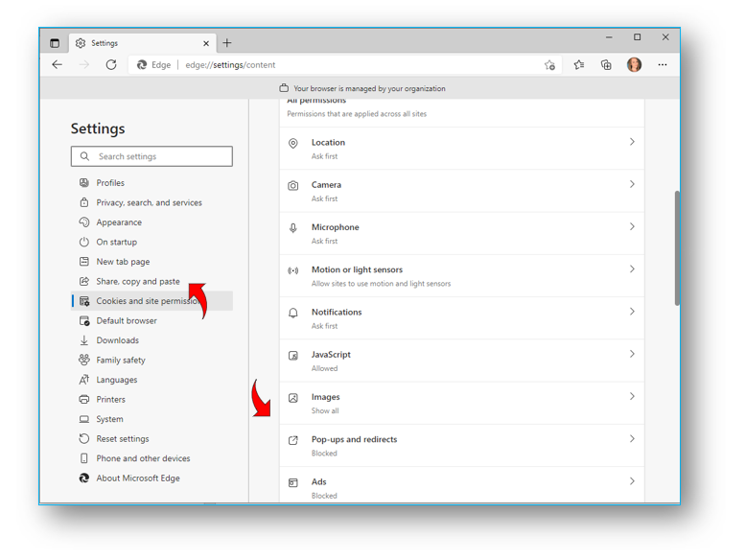Expand Pop-ups and redirects chevron
Screen dimensions: 745x560
pos(632,439)
